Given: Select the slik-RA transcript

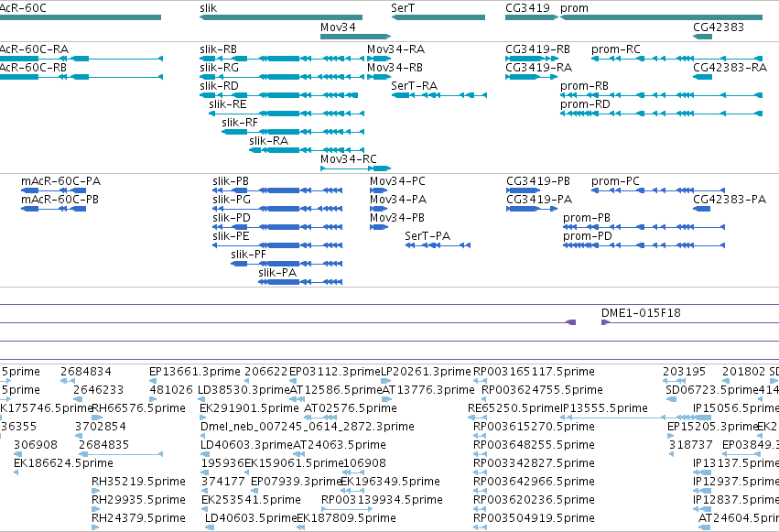Looking at the screenshot, I should coord(307,150).
